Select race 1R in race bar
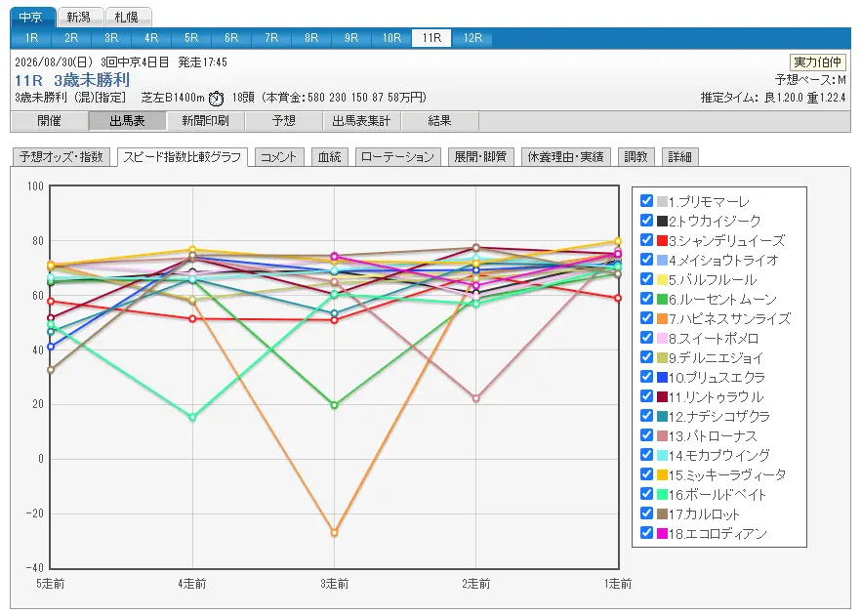 point(31,38)
